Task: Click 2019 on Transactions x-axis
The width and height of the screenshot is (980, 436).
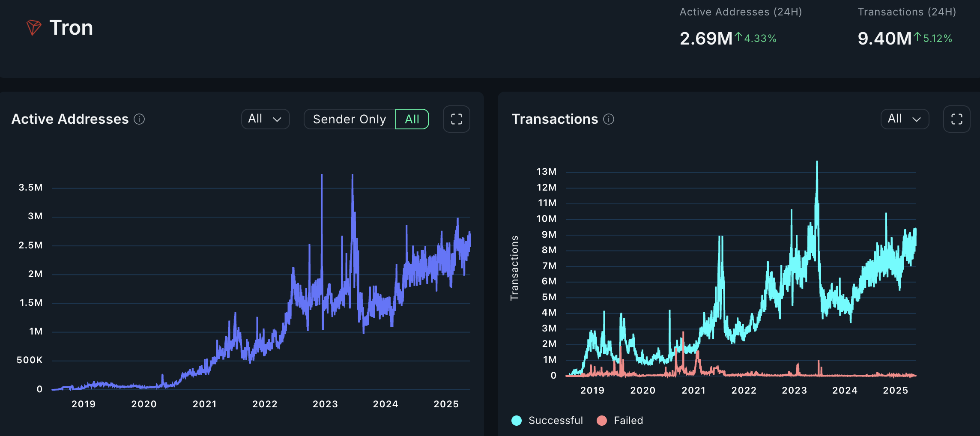Action: tap(592, 390)
